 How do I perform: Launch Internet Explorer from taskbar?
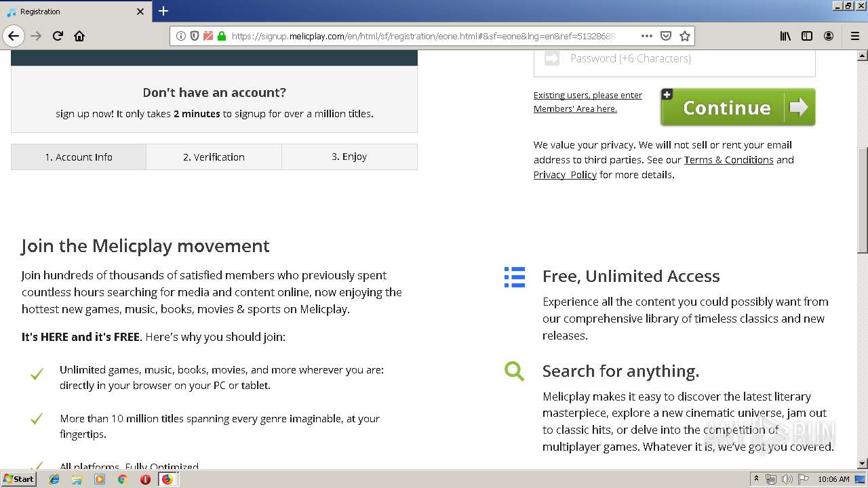[x=54, y=479]
